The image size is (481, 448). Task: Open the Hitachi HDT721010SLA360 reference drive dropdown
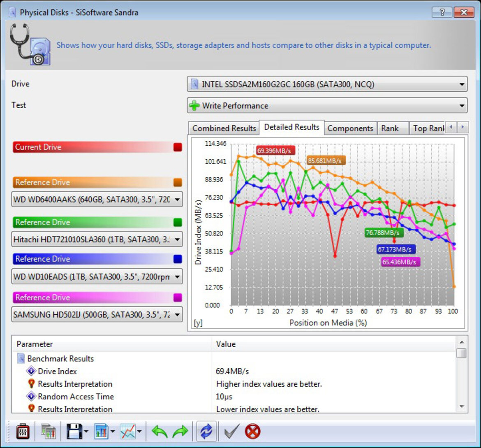97,239
